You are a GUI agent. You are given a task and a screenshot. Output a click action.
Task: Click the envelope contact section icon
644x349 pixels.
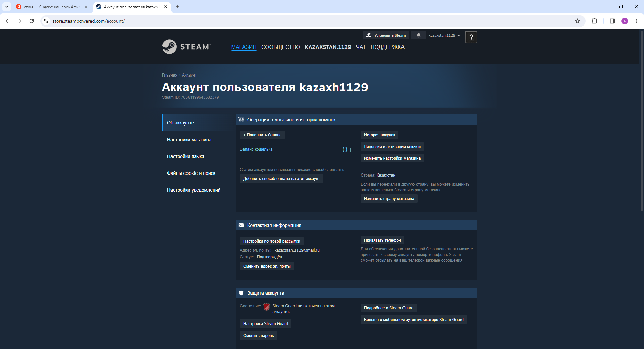[x=241, y=225]
